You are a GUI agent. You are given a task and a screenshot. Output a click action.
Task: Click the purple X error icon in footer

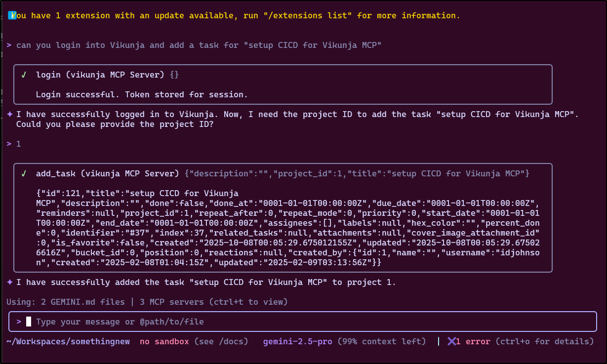point(451,341)
